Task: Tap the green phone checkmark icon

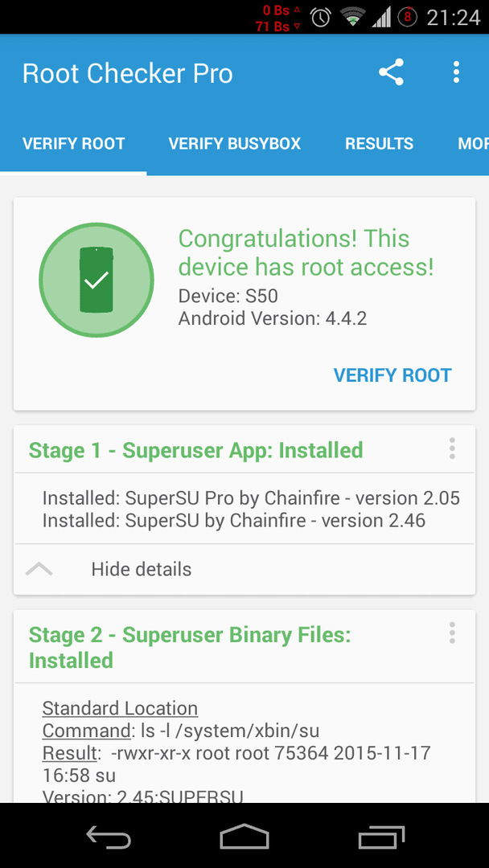Action: [97, 280]
